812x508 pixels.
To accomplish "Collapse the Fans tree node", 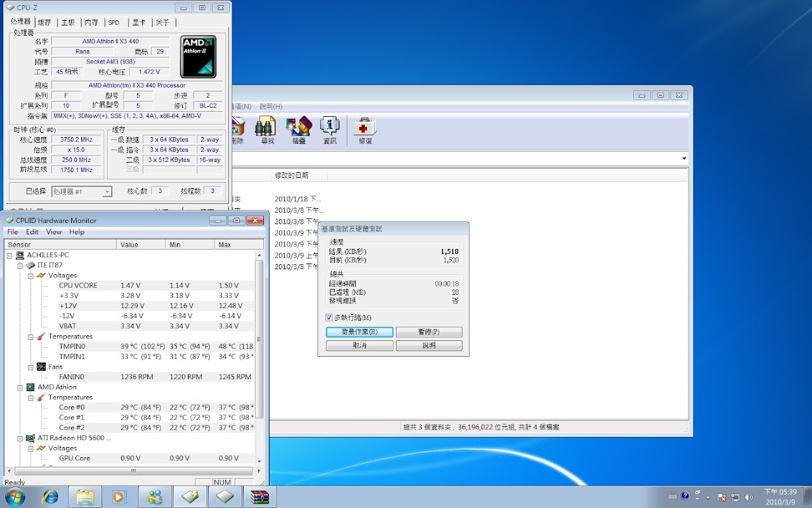I will [x=30, y=367].
